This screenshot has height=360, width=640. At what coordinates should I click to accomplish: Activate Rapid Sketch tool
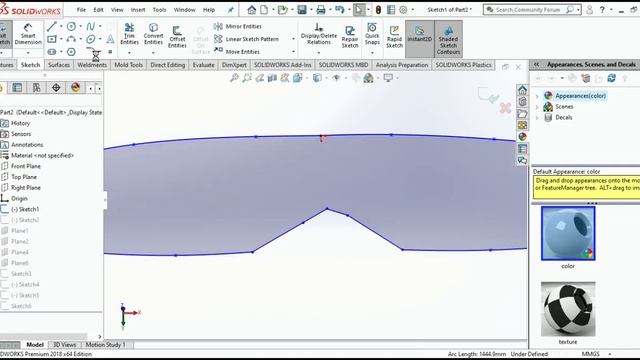[x=394, y=37]
